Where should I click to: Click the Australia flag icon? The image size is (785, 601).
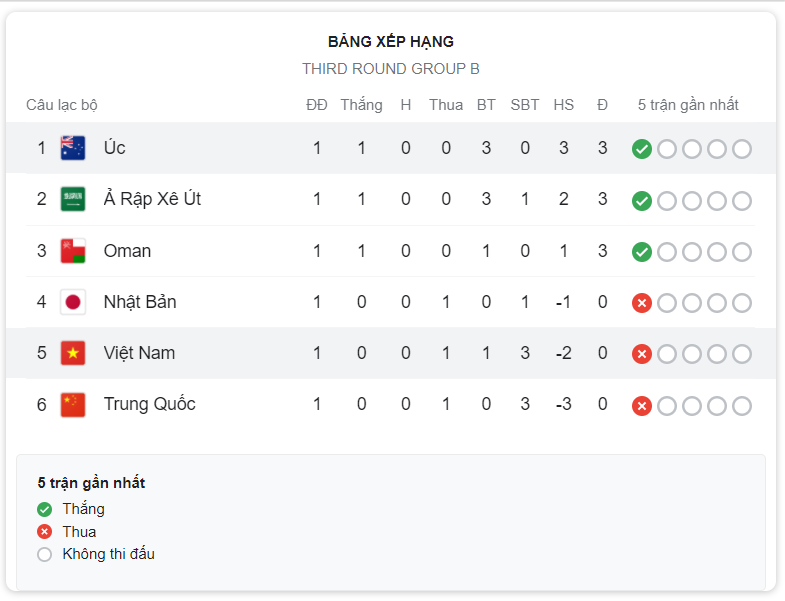click(x=73, y=148)
